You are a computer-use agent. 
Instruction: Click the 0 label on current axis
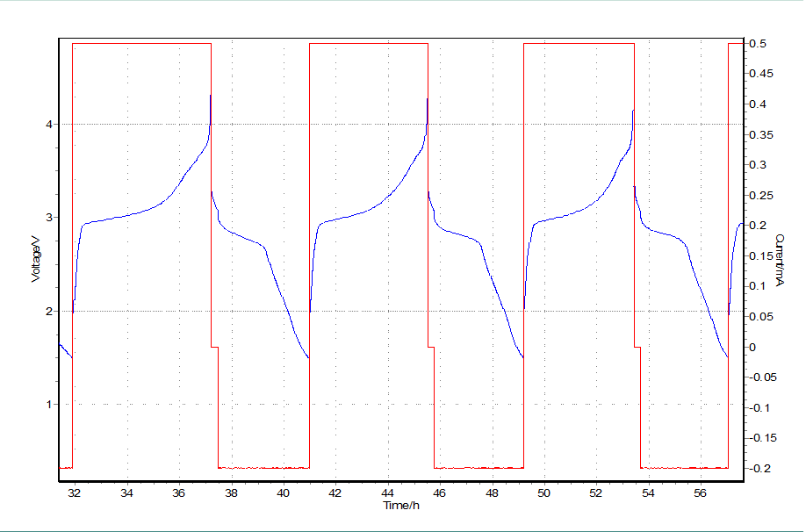coord(752,348)
